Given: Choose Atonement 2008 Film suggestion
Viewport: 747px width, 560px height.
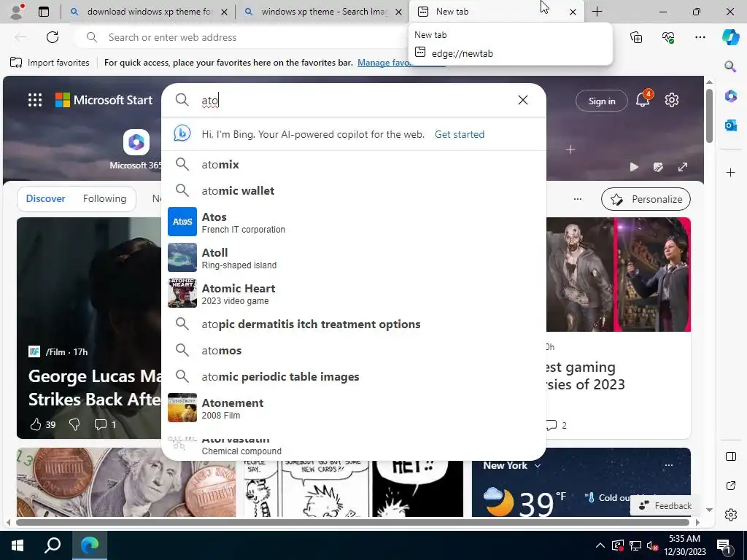Looking at the screenshot, I should tap(354, 408).
